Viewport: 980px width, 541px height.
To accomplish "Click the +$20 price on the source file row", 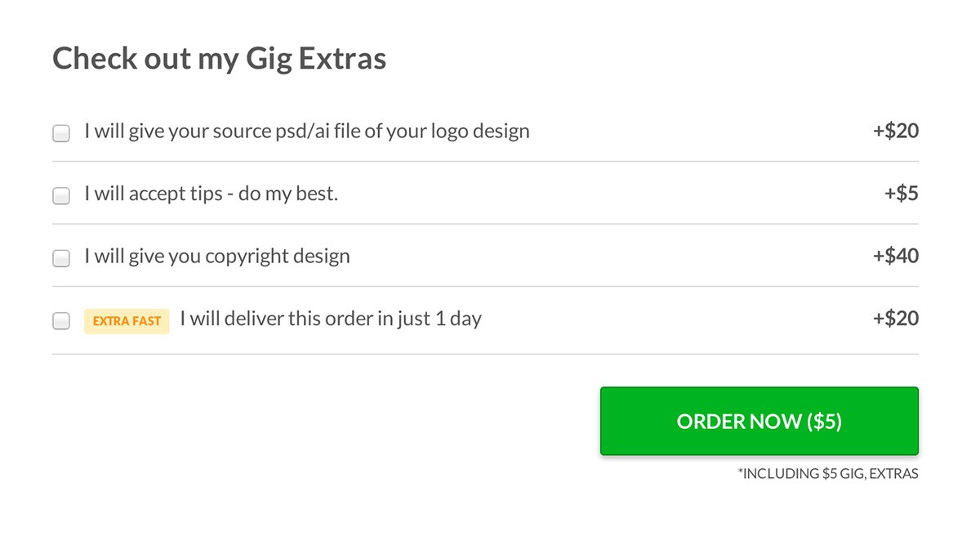I will pyautogui.click(x=895, y=131).
